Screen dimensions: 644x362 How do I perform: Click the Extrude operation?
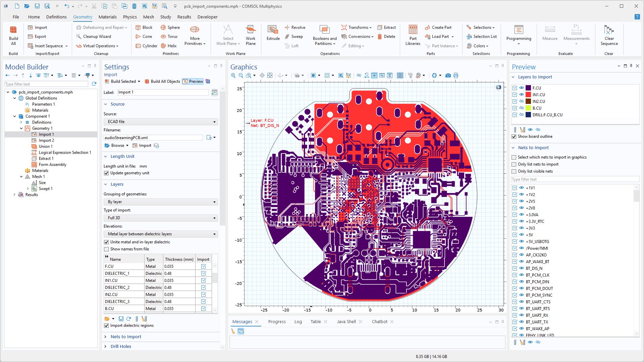tap(273, 33)
